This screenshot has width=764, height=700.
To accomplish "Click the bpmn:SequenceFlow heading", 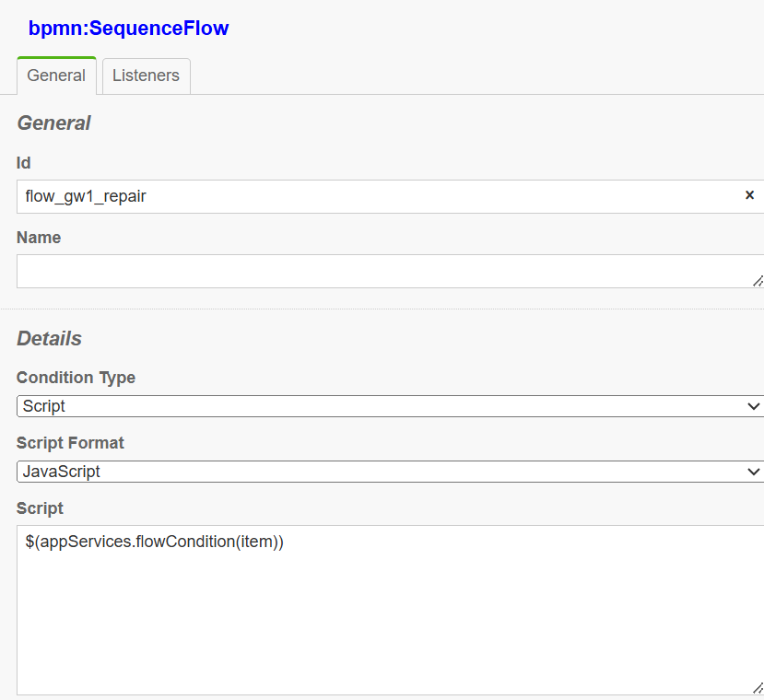I will (x=129, y=29).
